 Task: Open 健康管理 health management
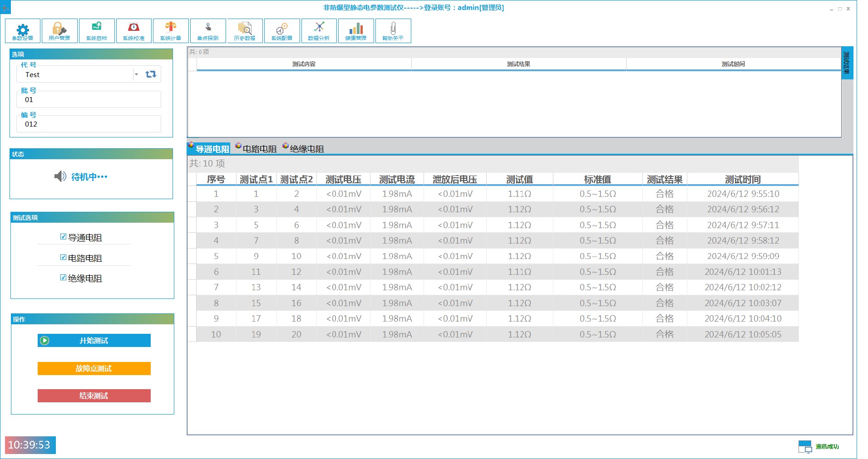pyautogui.click(x=356, y=31)
